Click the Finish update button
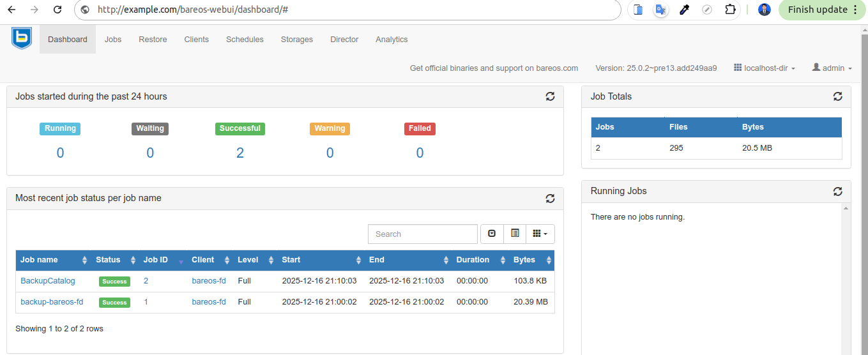Image resolution: width=868 pixels, height=355 pixels. (x=823, y=10)
